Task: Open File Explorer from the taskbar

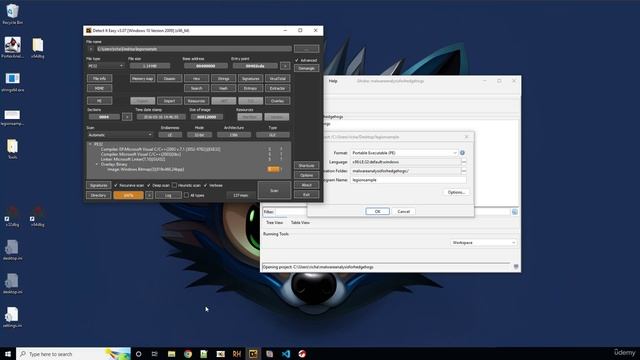Action: (x=171, y=354)
